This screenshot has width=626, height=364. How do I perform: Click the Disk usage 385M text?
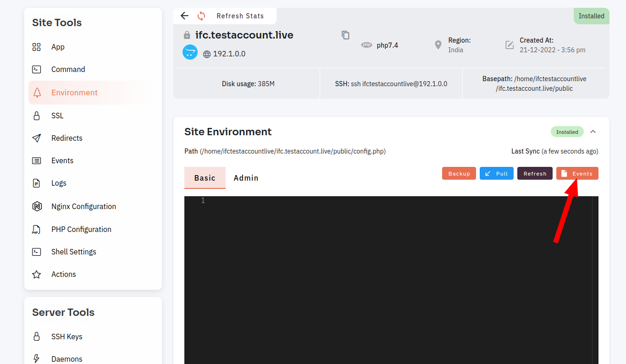pos(248,84)
